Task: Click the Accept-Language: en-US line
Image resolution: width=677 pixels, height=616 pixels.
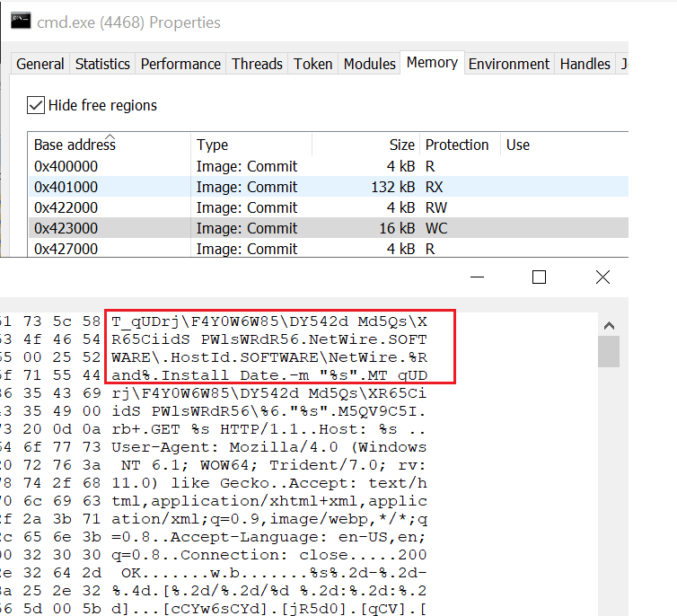Action: (x=269, y=537)
